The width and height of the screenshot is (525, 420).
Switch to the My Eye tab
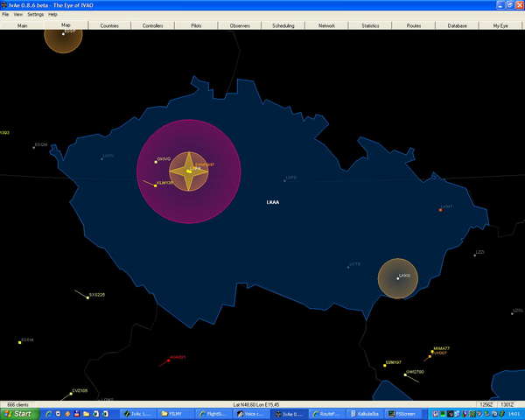(500, 25)
